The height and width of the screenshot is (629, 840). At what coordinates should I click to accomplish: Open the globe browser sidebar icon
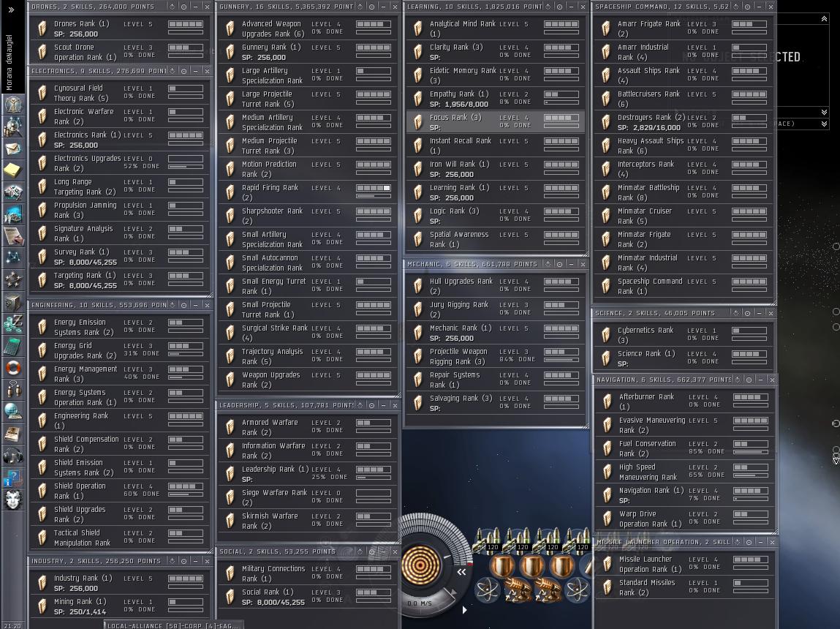(13, 412)
